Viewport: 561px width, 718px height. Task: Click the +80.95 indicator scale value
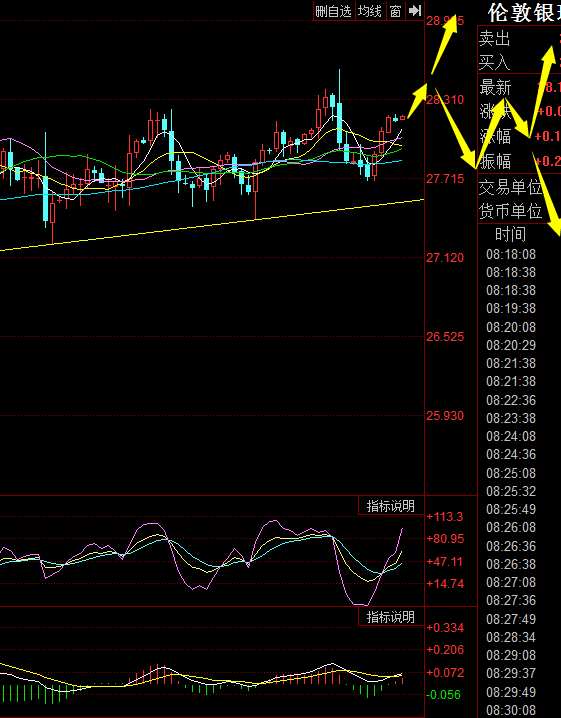[x=445, y=538]
